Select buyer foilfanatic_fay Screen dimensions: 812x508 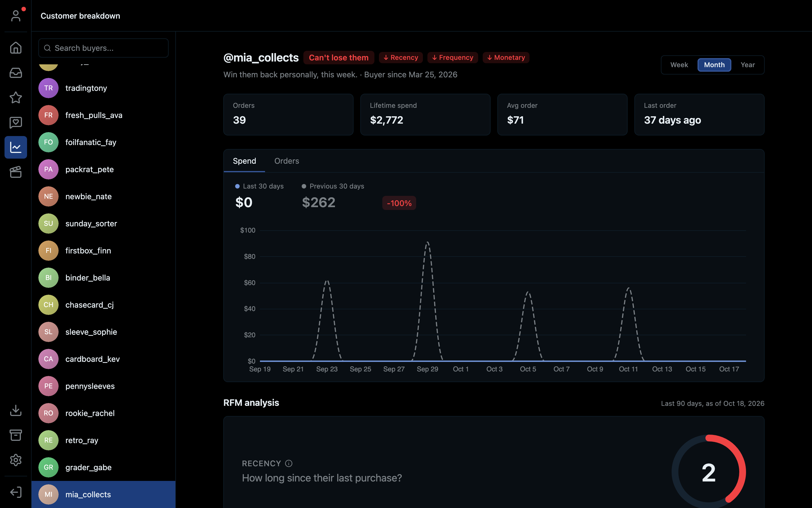[x=103, y=142]
